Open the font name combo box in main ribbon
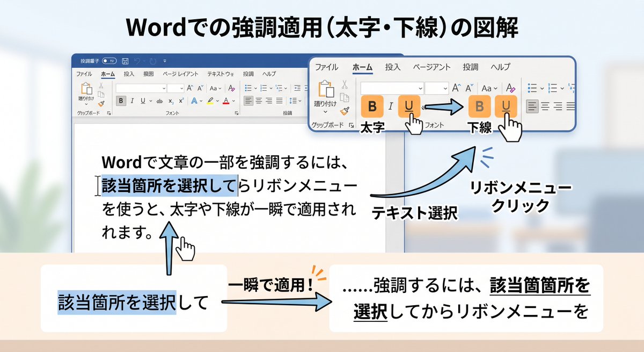 pyautogui.click(x=141, y=88)
